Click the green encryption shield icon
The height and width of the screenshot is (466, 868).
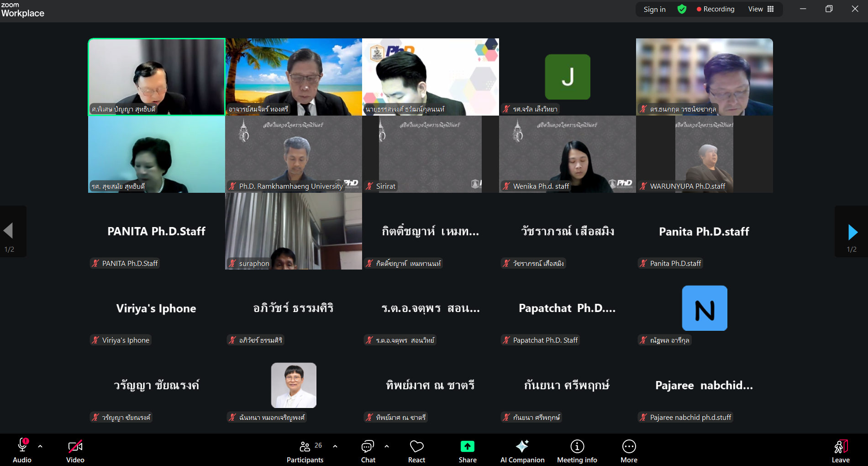pyautogui.click(x=682, y=9)
